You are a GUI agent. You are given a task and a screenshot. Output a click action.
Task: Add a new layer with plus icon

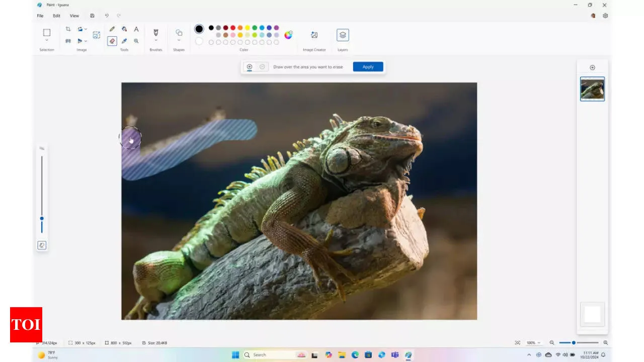592,67
